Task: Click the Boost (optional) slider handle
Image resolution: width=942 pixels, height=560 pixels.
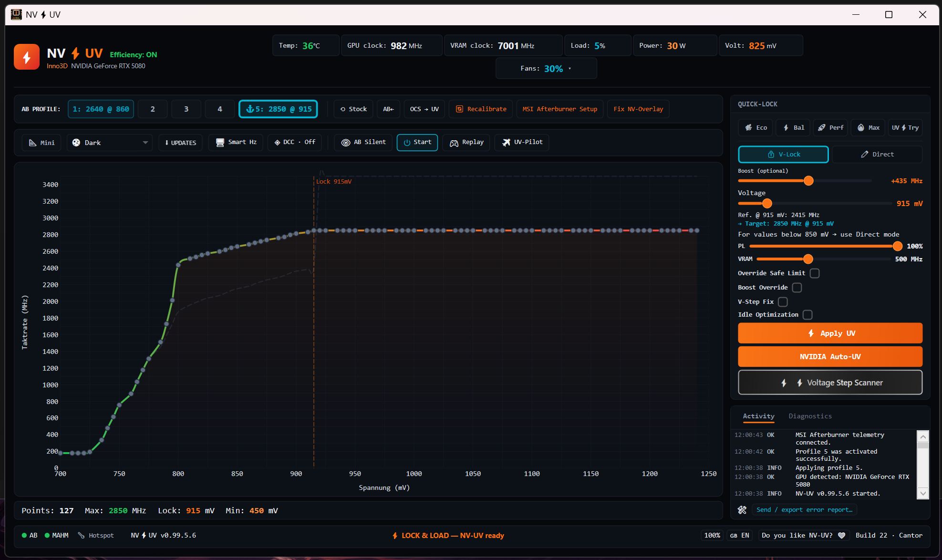Action: (808, 181)
